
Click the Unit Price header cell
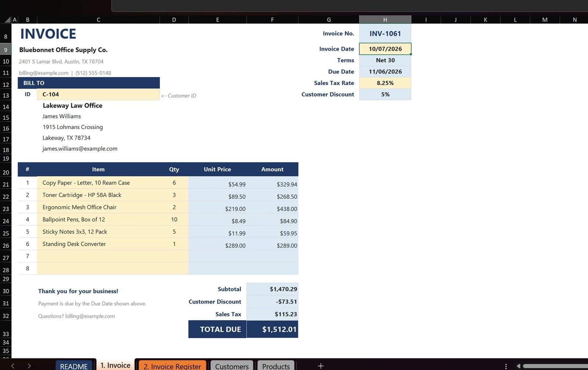[217, 169]
